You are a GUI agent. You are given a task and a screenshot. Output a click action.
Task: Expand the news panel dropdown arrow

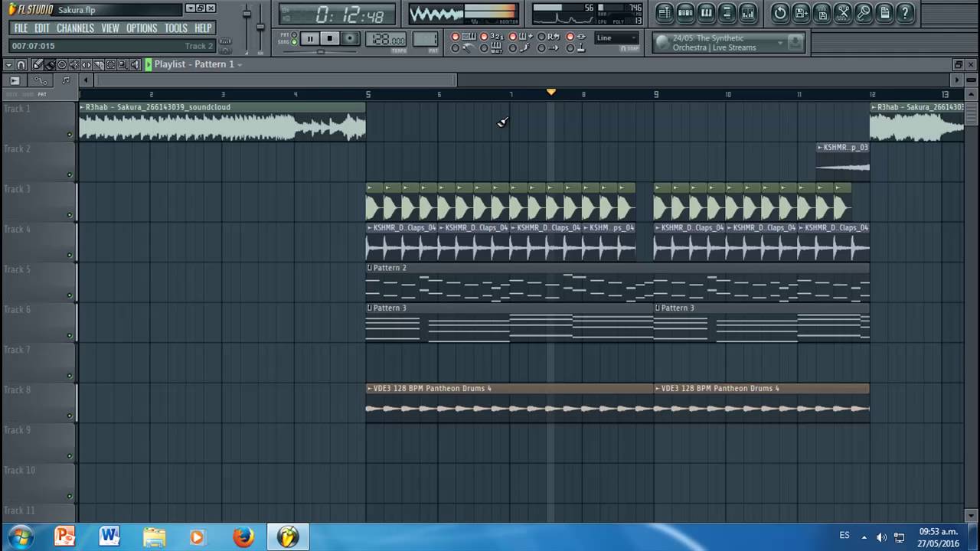pos(780,43)
